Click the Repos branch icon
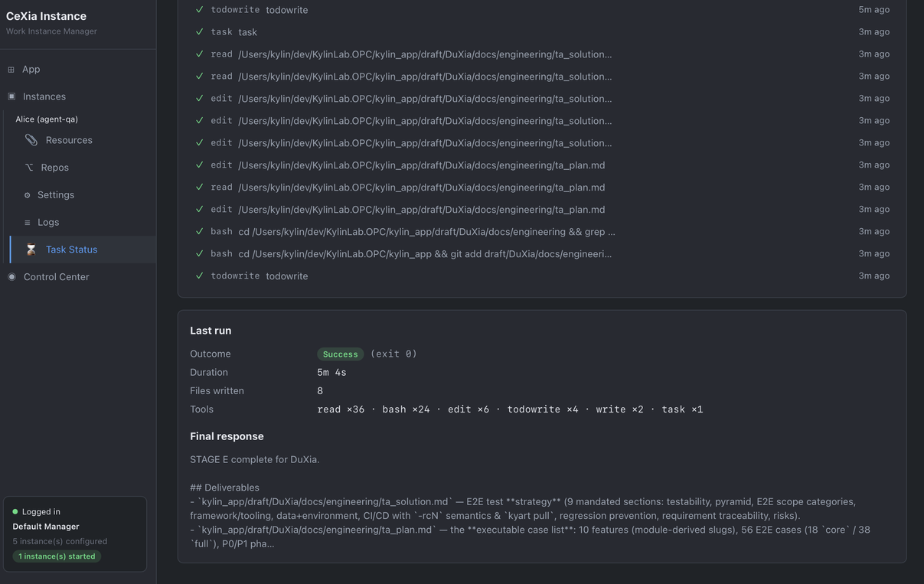 (29, 168)
